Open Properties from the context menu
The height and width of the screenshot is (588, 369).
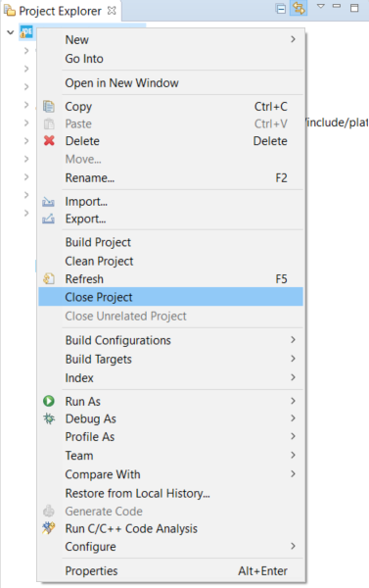[x=171, y=570]
